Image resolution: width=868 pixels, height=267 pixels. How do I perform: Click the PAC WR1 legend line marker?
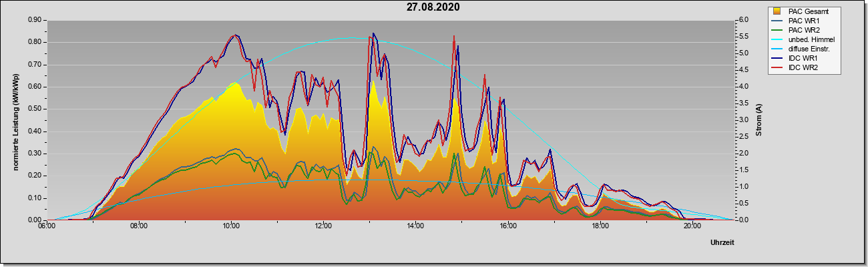(777, 21)
